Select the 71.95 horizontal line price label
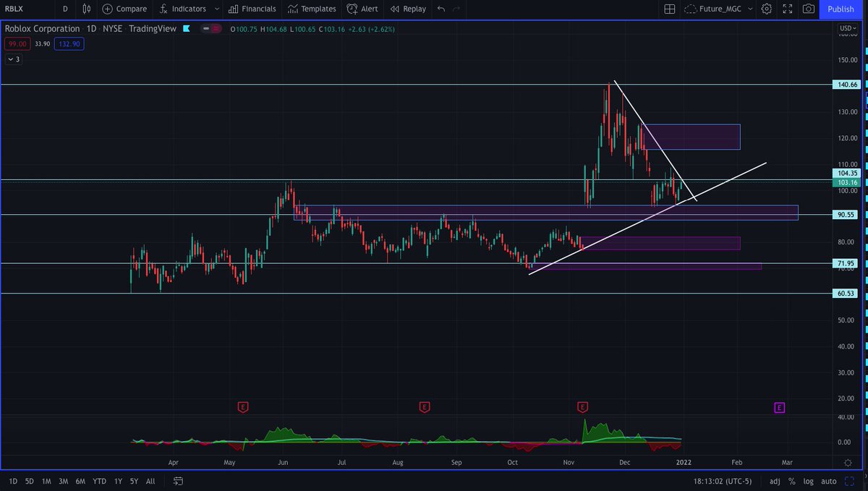The width and height of the screenshot is (868, 491). [x=847, y=263]
